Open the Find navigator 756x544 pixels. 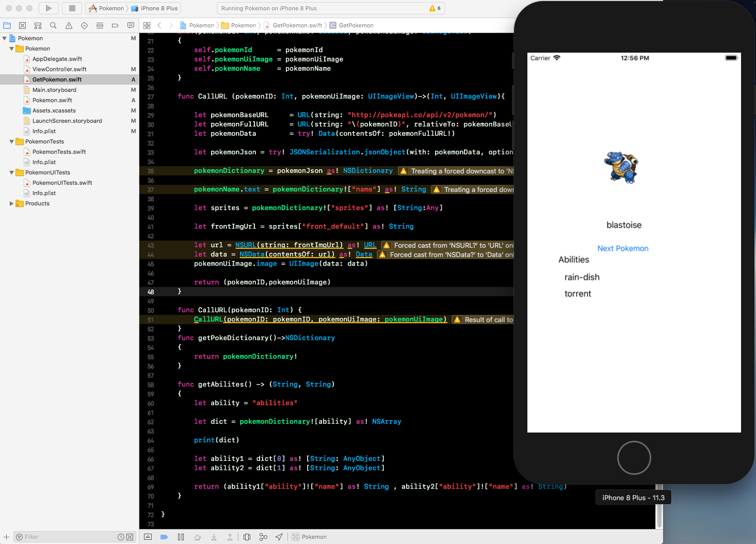coord(53,25)
